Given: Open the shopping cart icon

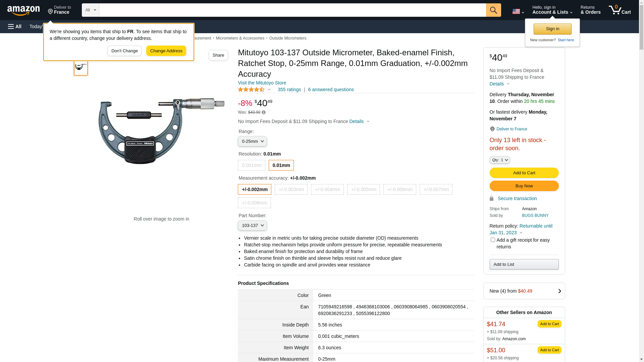Looking at the screenshot, I should pyautogui.click(x=620, y=10).
